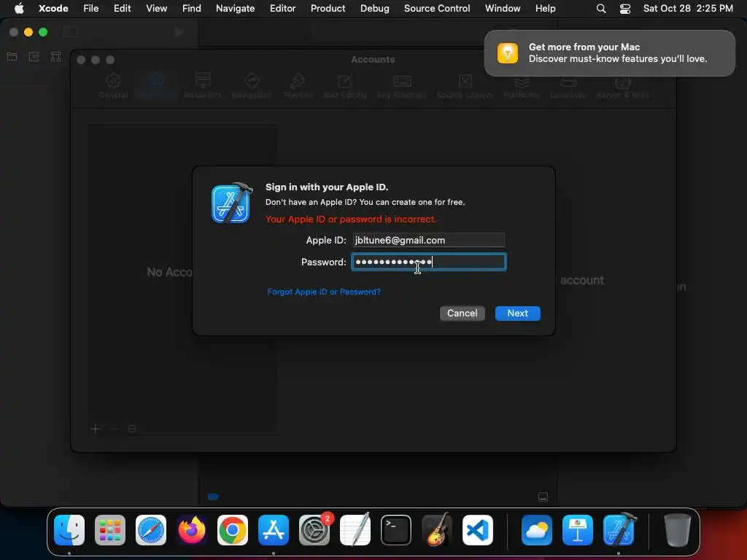Select the Source Control tab in Accounts window
This screenshot has height=560, width=747.
coord(465,87)
